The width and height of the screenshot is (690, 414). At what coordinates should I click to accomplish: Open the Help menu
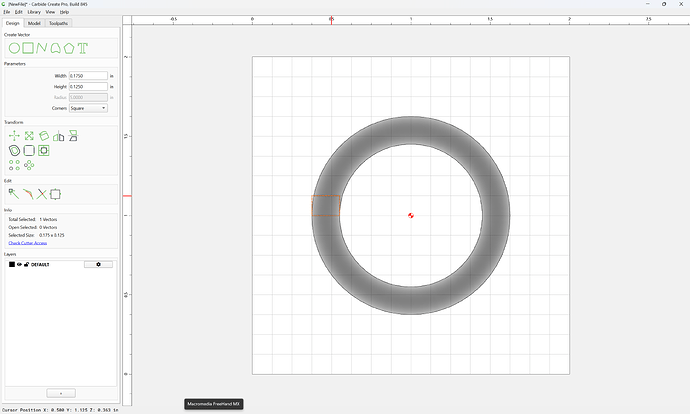pos(64,12)
